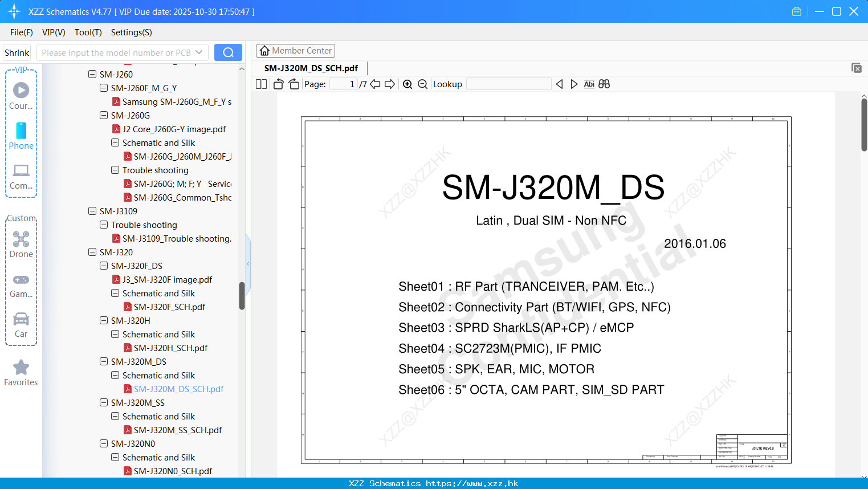Viewport: 868px width, 489px height.
Task: Go to previous page arrow
Action: pyautogui.click(x=375, y=84)
